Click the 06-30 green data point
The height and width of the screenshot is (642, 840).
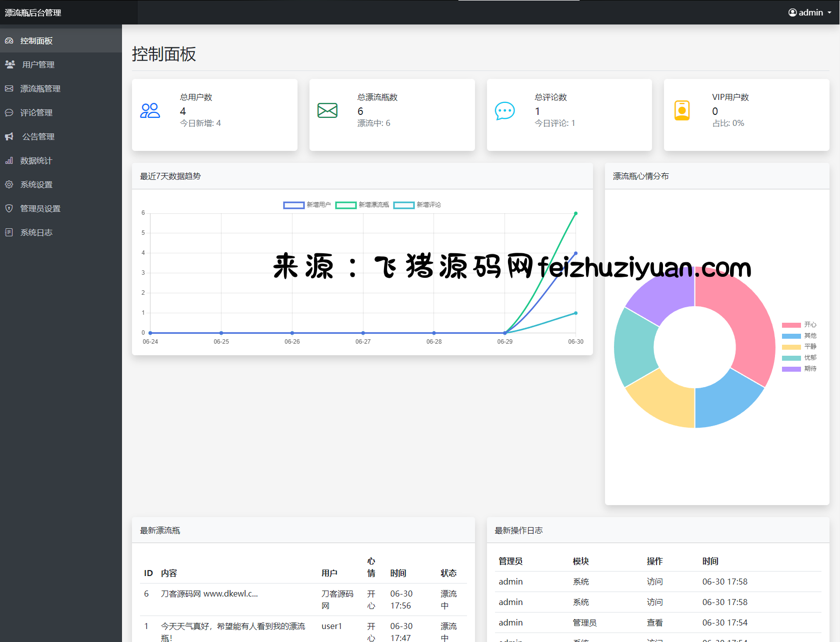[x=575, y=213]
